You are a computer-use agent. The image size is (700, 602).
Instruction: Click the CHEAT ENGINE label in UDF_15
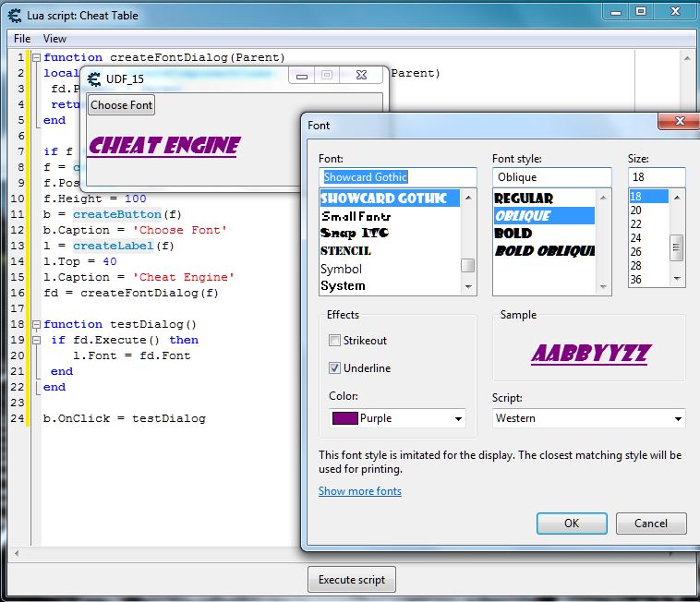point(163,147)
